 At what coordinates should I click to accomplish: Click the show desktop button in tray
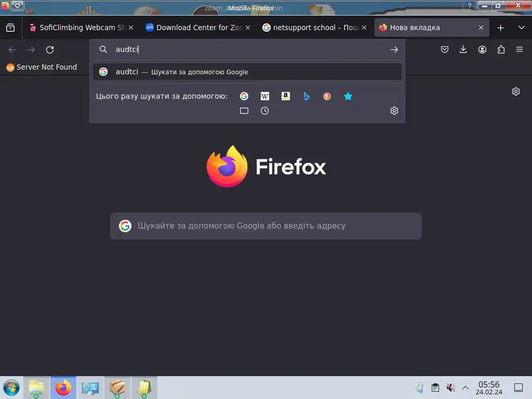518,388
